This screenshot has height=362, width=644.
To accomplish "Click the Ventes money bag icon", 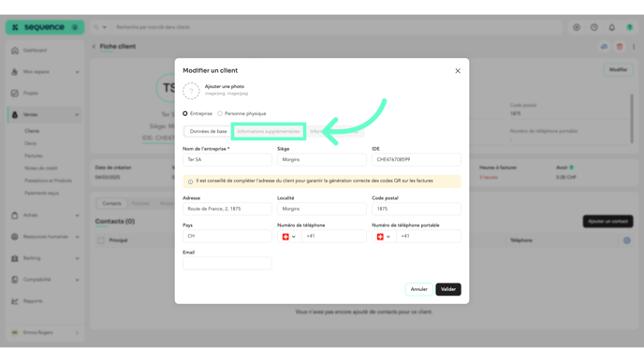I will click(15, 114).
